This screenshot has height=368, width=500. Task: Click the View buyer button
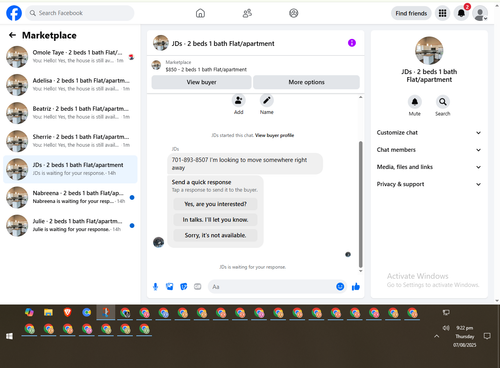(201, 82)
